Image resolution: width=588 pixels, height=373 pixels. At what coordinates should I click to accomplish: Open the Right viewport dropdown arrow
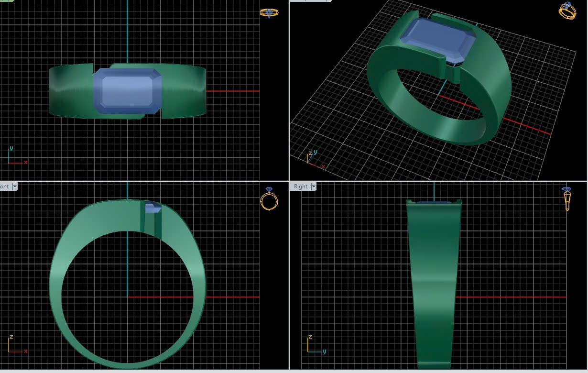(x=314, y=186)
